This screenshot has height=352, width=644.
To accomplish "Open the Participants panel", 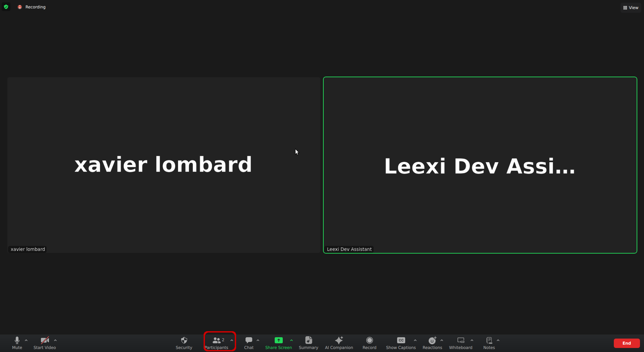I will point(216,343).
